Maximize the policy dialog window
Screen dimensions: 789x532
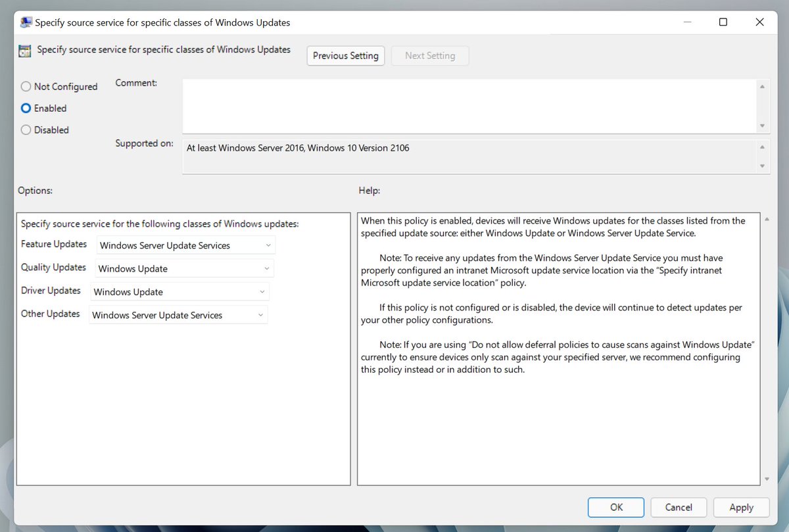point(723,22)
